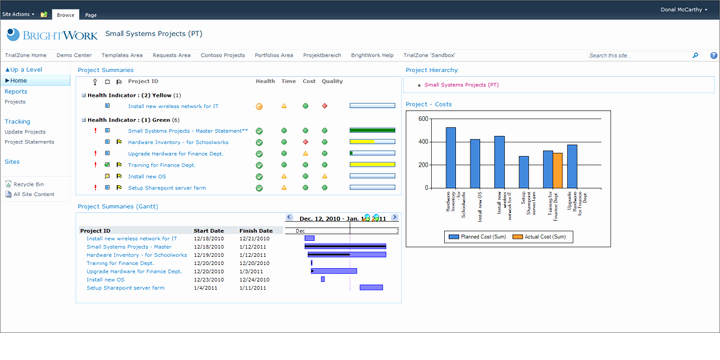Open BrightWork Help in top navigation
Viewport: 720px width, 360px height.
click(372, 55)
